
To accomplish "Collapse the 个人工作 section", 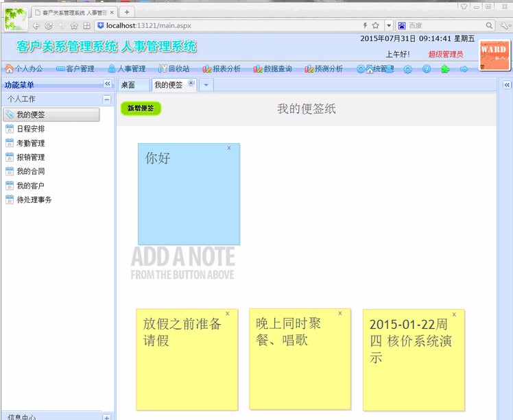I will [106, 99].
